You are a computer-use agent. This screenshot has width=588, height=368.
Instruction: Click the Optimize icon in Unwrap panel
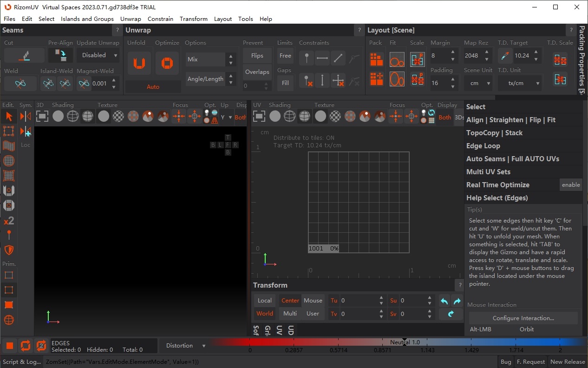coord(167,63)
